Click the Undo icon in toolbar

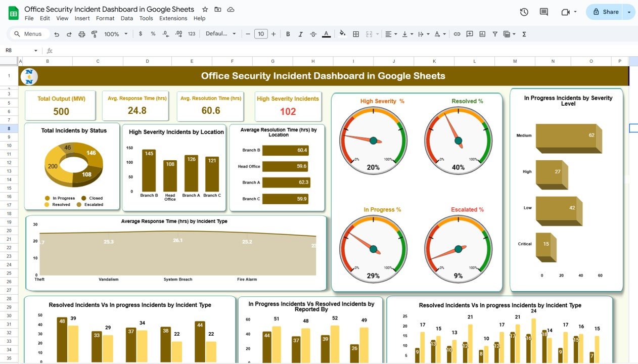click(57, 34)
